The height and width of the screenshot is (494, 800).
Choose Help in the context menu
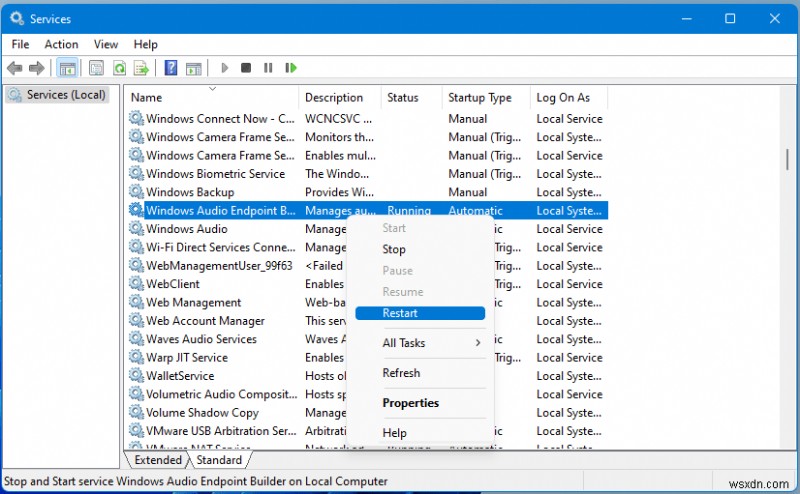coord(420,433)
